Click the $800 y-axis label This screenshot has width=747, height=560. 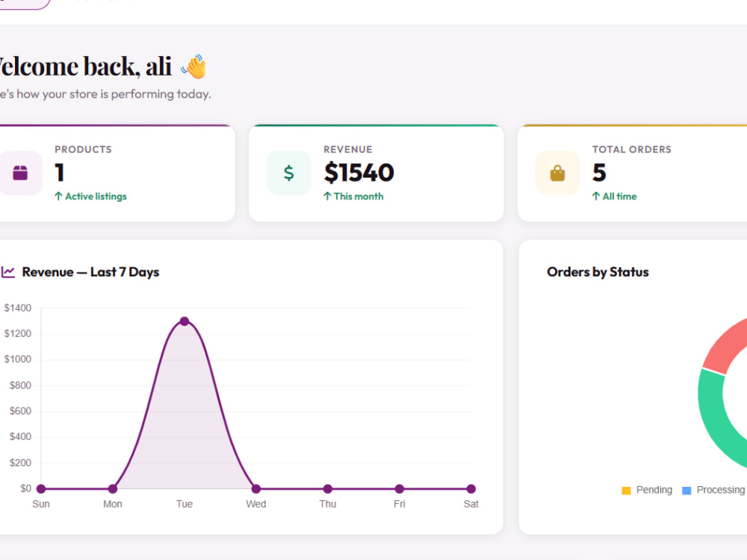[x=20, y=385]
